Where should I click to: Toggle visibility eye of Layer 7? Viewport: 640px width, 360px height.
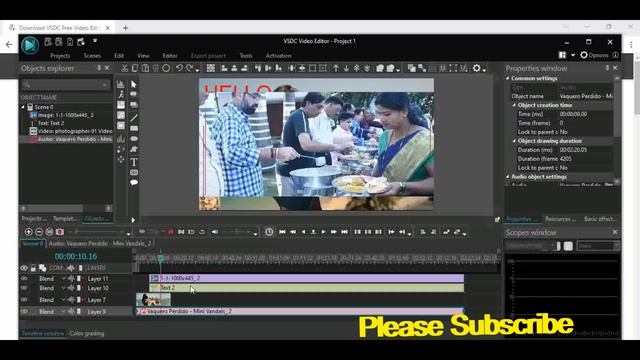(x=24, y=300)
